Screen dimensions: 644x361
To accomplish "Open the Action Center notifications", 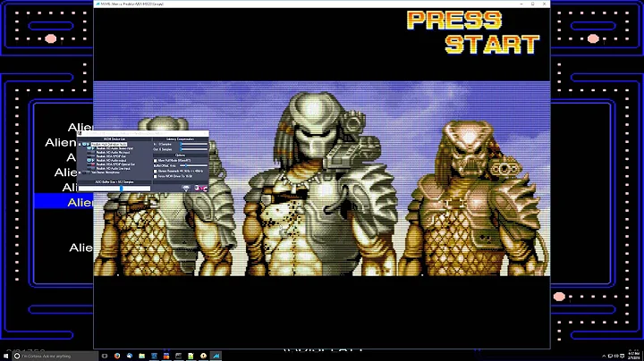I will [623, 356].
